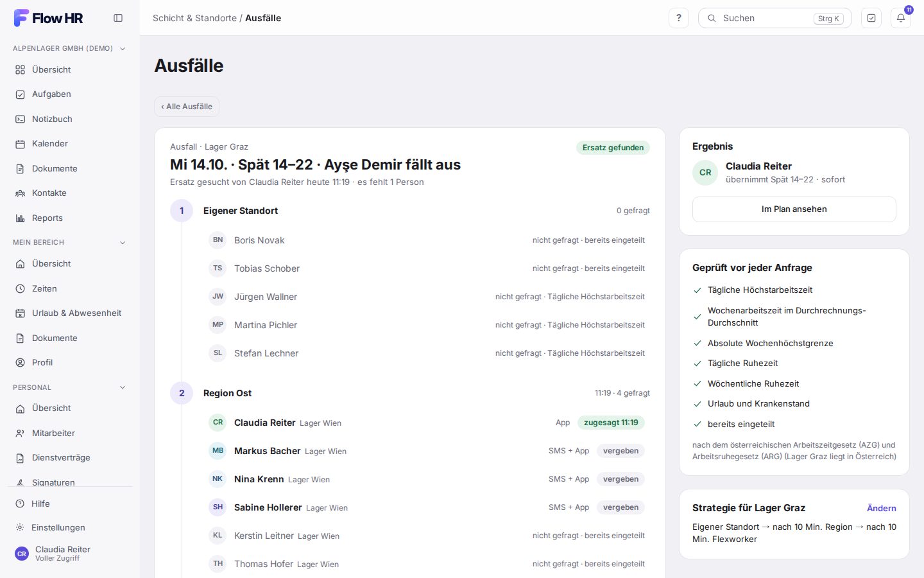Click step 2 Region Ost heading
Screen dimensions: 924x578
tap(227, 393)
